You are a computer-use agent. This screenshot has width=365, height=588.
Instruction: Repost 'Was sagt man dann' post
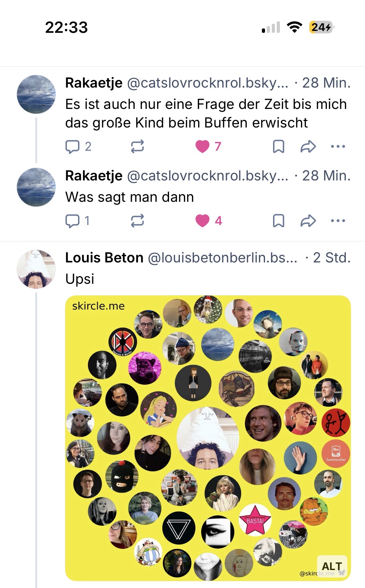(137, 221)
